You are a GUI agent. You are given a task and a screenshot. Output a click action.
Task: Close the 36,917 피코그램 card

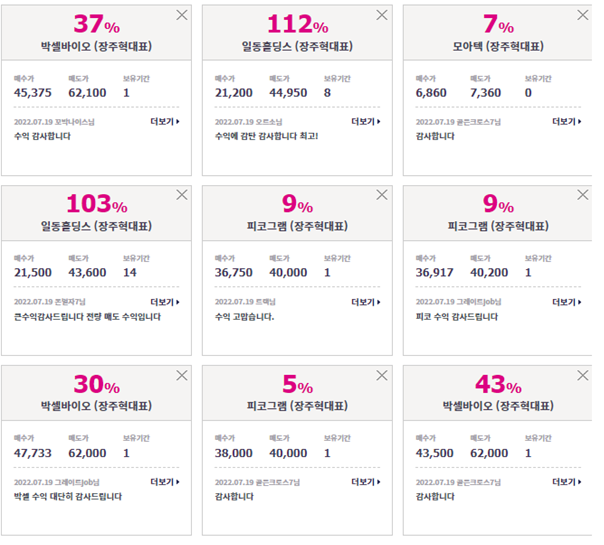pyautogui.click(x=583, y=195)
